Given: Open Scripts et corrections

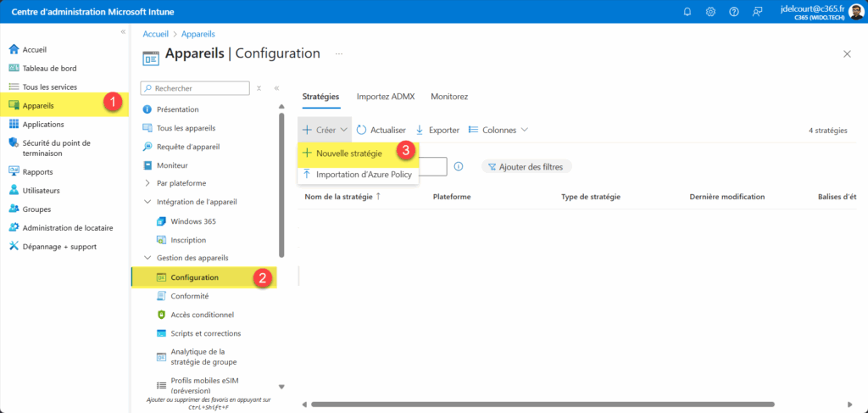Looking at the screenshot, I should pyautogui.click(x=205, y=333).
